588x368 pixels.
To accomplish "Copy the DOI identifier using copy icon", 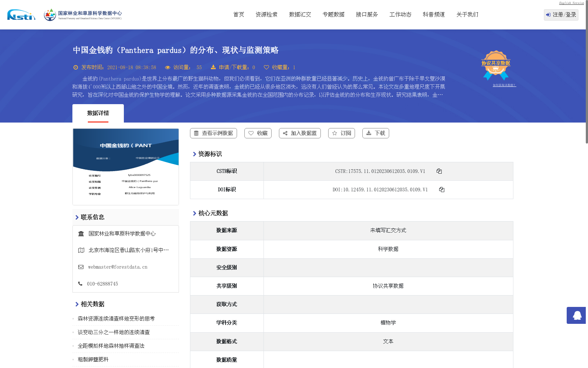I will coord(442,190).
